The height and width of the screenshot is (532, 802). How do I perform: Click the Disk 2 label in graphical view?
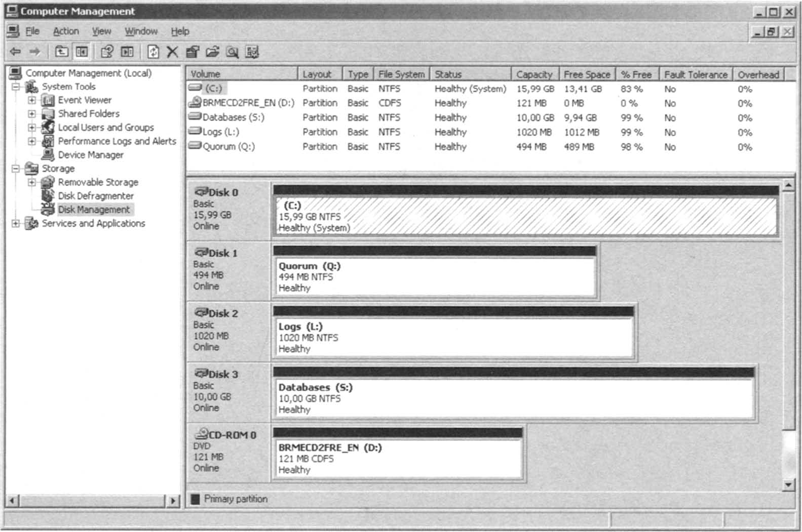coord(223,314)
